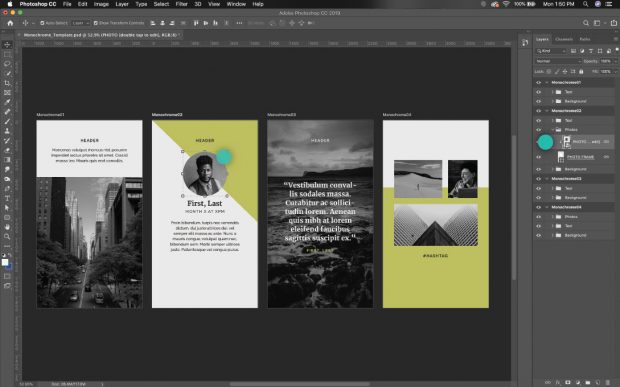Click the Monochrome Template document tab
This screenshot has width=620, height=387.
(x=101, y=35)
